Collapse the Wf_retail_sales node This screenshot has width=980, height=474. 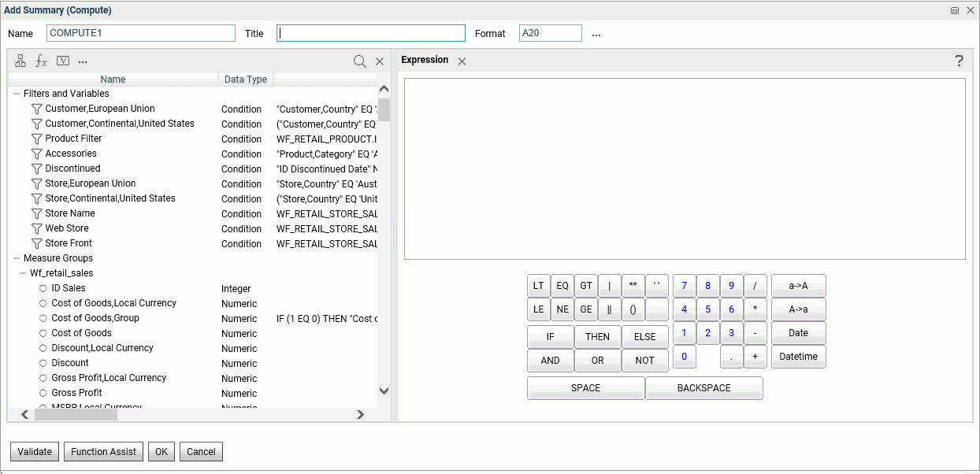tap(23, 273)
